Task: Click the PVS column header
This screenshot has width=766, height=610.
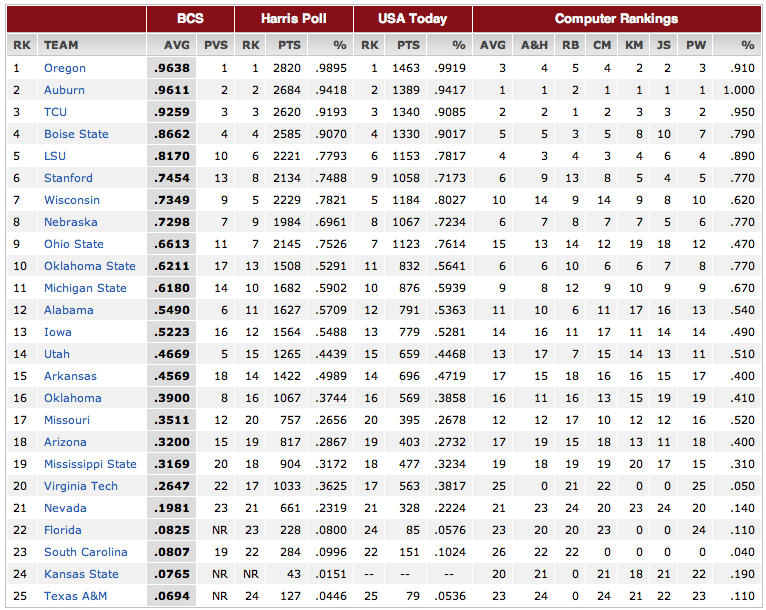Action: click(x=215, y=45)
